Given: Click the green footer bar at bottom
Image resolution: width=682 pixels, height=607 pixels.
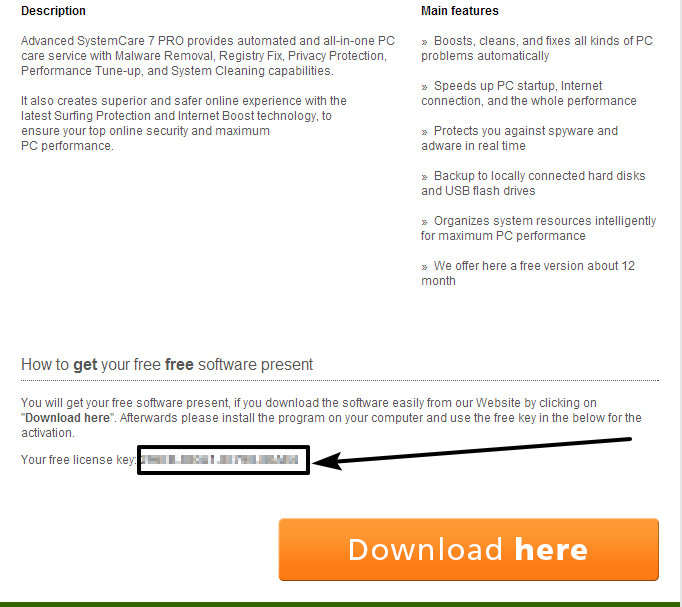Looking at the screenshot, I should [x=341, y=604].
